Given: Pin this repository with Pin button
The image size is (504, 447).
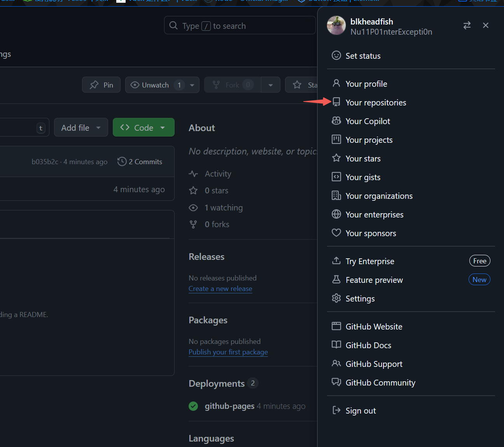Looking at the screenshot, I should tap(101, 85).
